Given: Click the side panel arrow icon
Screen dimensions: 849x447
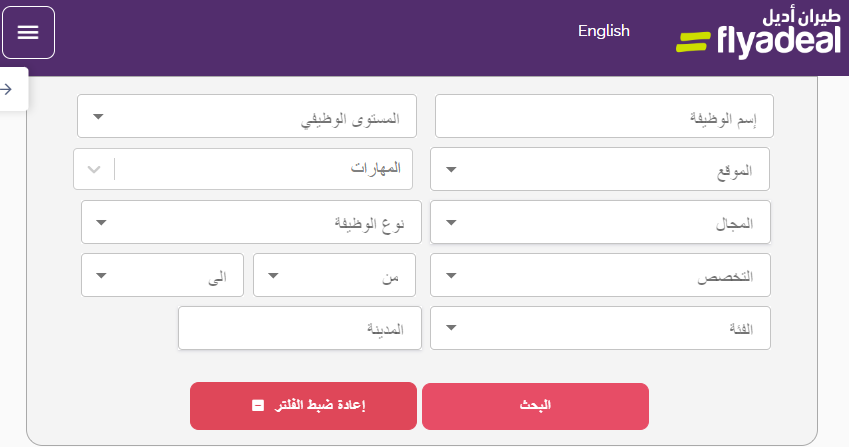Looking at the screenshot, I should (x=6, y=89).
